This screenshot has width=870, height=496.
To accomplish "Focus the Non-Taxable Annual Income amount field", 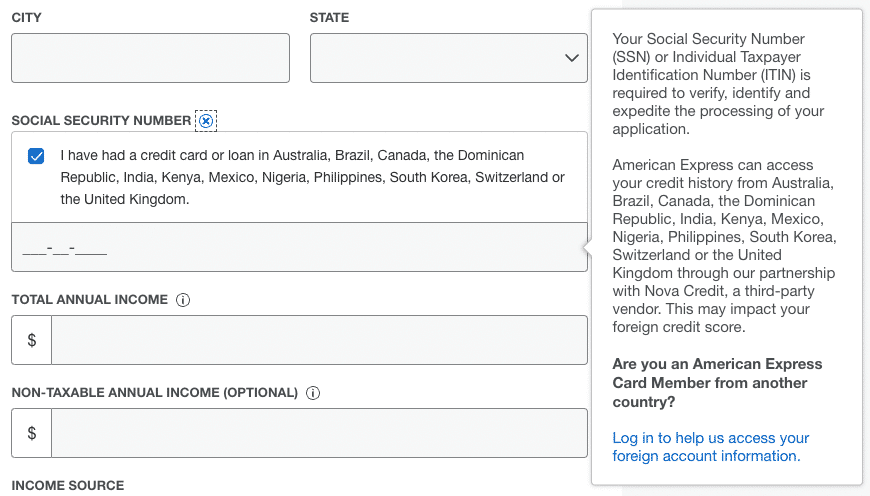I will click(318, 433).
